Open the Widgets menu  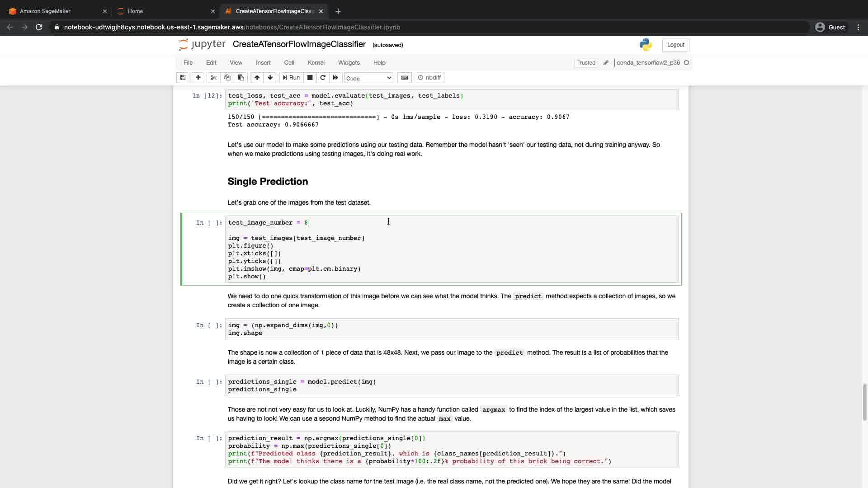[x=349, y=63]
